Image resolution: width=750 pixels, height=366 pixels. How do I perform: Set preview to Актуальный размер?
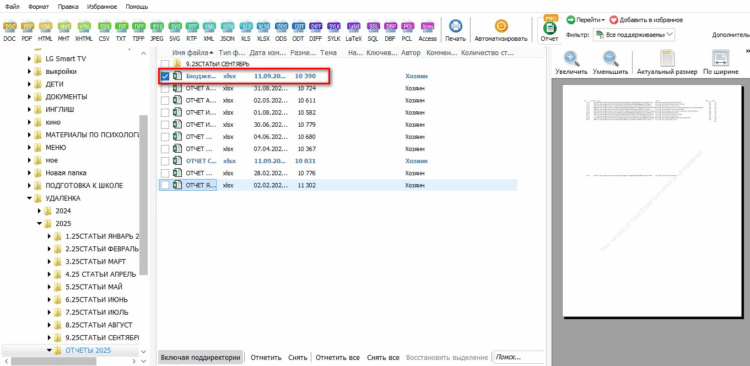coord(667,63)
